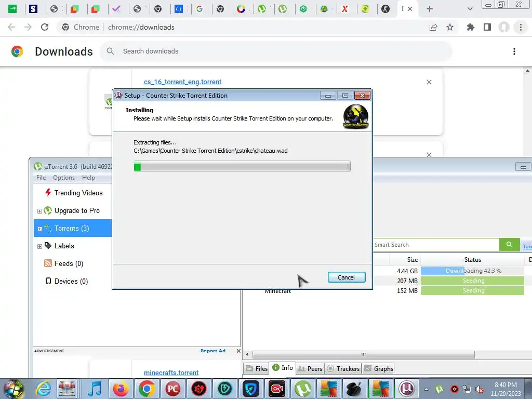The height and width of the screenshot is (399, 532).
Task: Select Devices (0) in uTorrent sidebar
Action: pos(66,281)
